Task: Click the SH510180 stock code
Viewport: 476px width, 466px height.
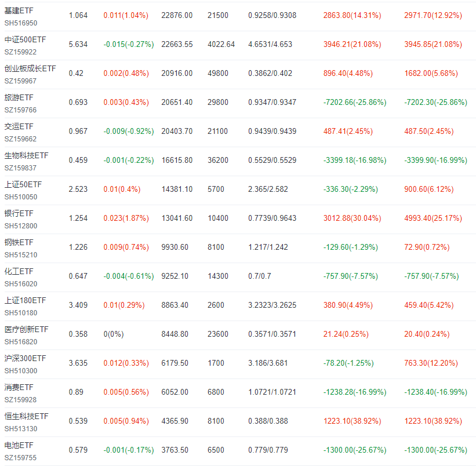Action: click(x=21, y=313)
